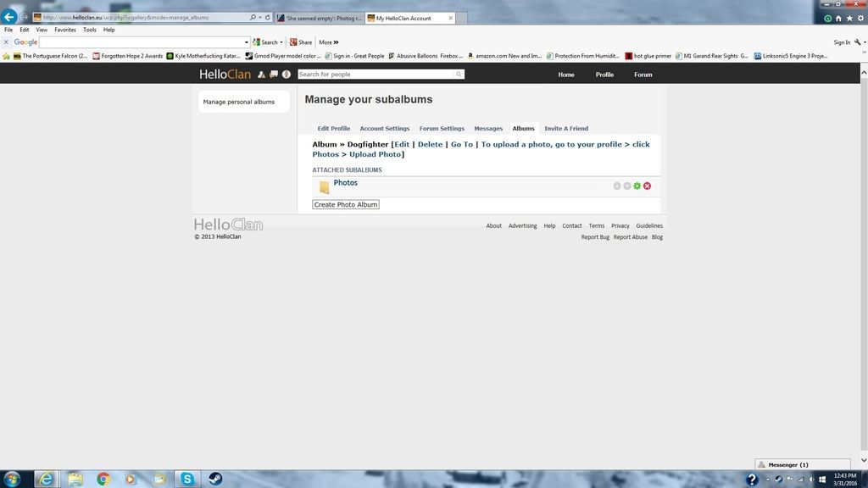Click the Windows Start orb
Screen dimensions: 868x488
pos(12,479)
